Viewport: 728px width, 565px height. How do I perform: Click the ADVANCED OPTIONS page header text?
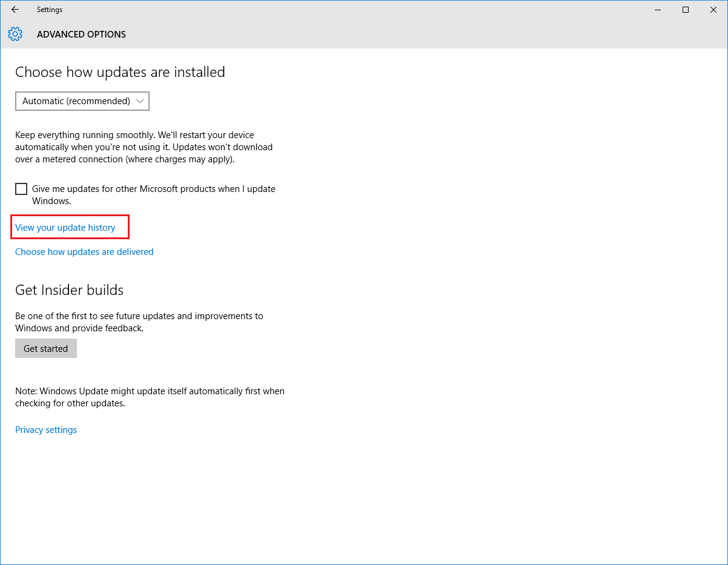[x=81, y=35]
